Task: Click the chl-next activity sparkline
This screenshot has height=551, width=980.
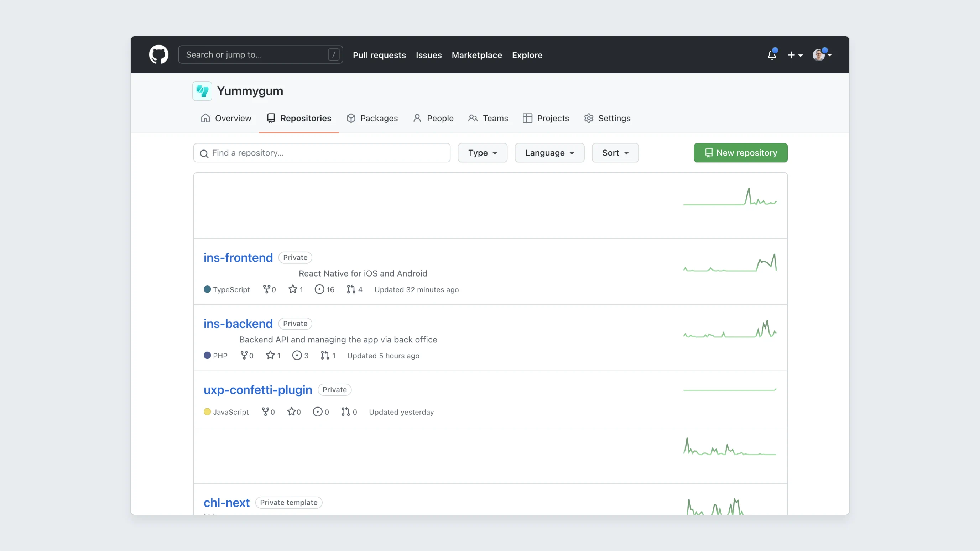Action: (715, 507)
